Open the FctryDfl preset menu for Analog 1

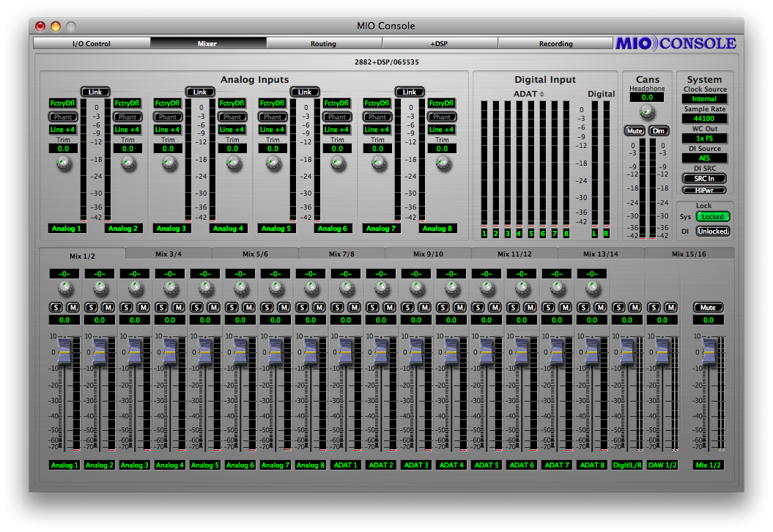tap(63, 103)
